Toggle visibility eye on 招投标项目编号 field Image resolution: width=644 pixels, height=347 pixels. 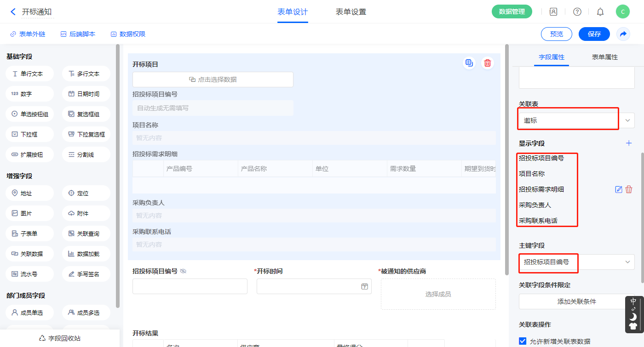pyautogui.click(x=183, y=272)
